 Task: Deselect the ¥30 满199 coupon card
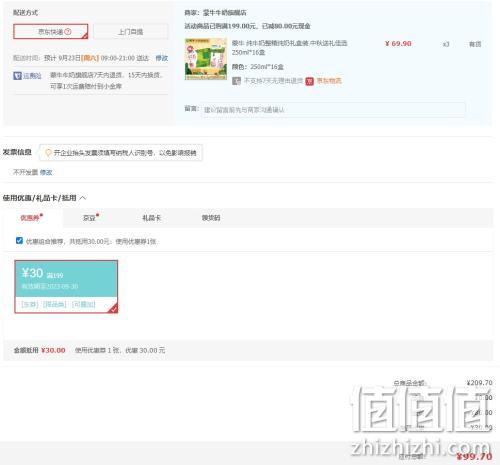click(x=66, y=287)
